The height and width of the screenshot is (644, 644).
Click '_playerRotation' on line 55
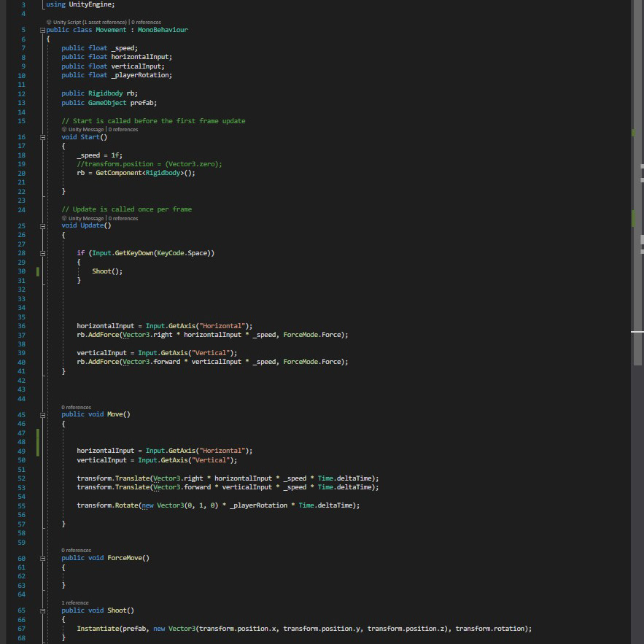(x=258, y=505)
